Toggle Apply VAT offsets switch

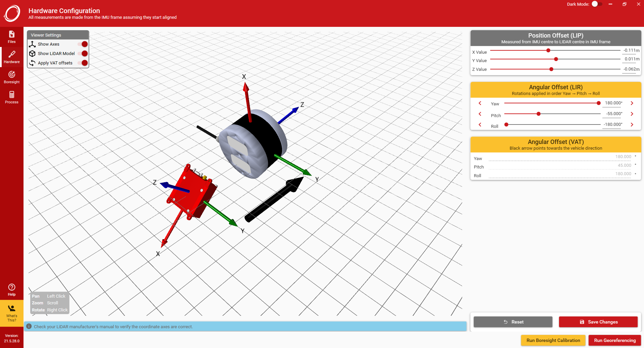[x=83, y=63]
